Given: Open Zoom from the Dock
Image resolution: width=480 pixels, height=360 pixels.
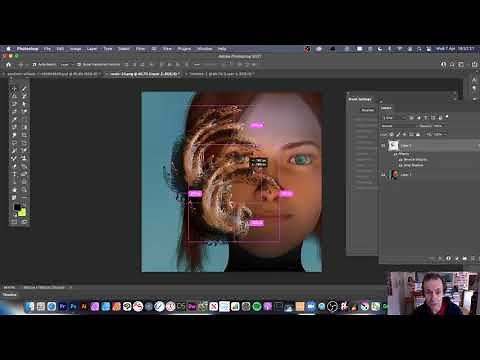Looking at the screenshot, I should [x=311, y=306].
